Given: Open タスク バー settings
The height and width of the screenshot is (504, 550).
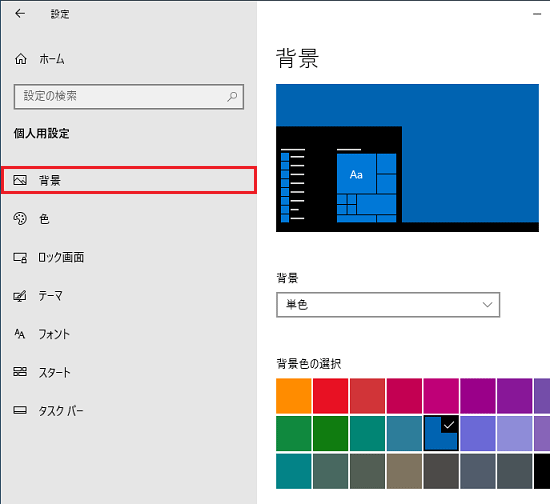Looking at the screenshot, I should pyautogui.click(x=129, y=410).
